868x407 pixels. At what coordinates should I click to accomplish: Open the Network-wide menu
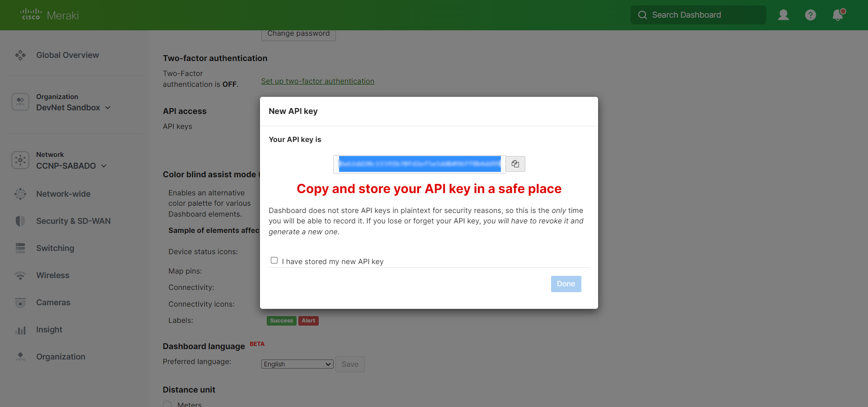coord(63,194)
